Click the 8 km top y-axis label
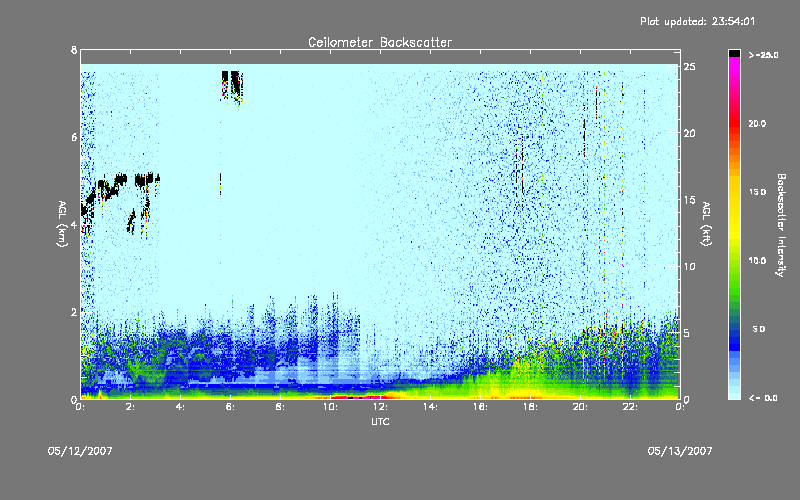Image resolution: width=800 pixels, height=500 pixels. 74,50
